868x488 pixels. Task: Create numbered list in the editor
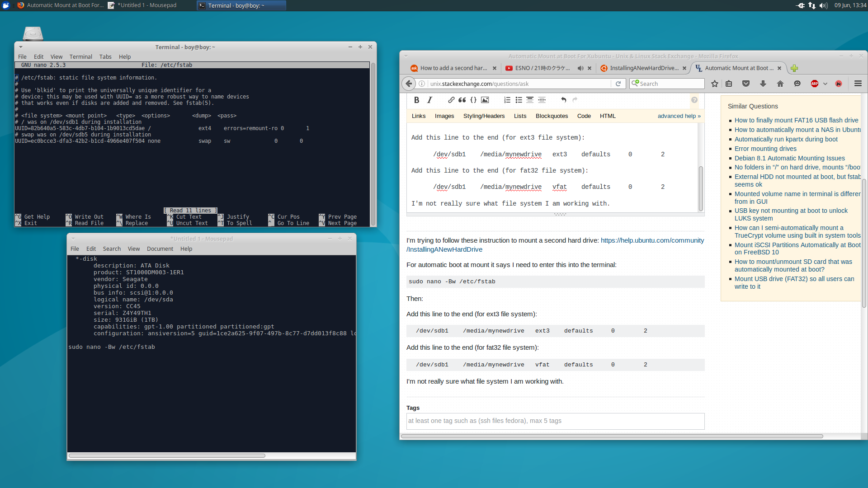tap(507, 100)
